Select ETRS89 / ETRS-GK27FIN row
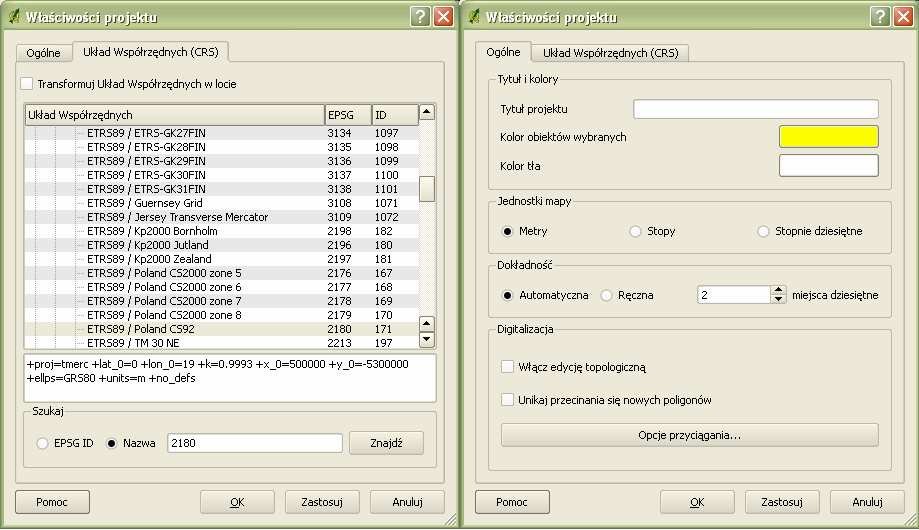This screenshot has height=530, width=919. click(222, 133)
